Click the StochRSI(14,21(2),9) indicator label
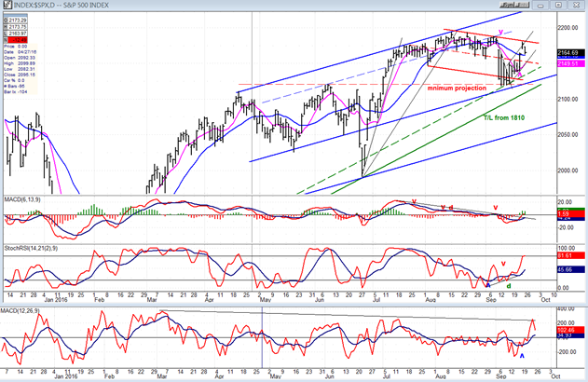This screenshot has height=382, width=588. (x=31, y=248)
